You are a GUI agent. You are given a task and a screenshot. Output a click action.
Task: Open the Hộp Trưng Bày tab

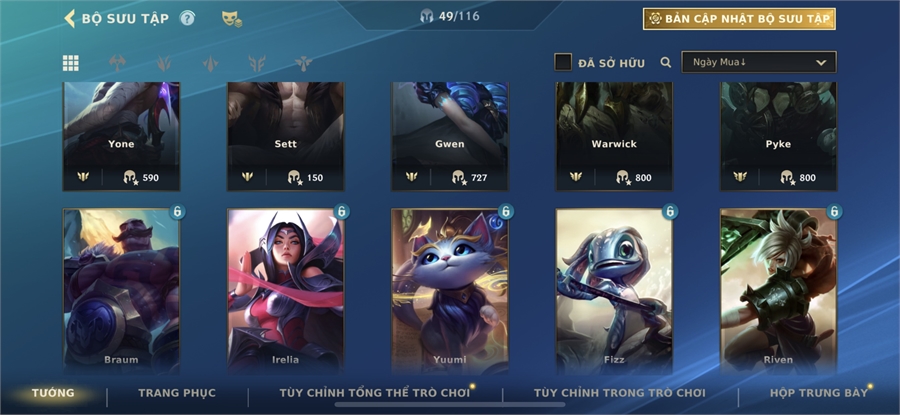click(818, 393)
